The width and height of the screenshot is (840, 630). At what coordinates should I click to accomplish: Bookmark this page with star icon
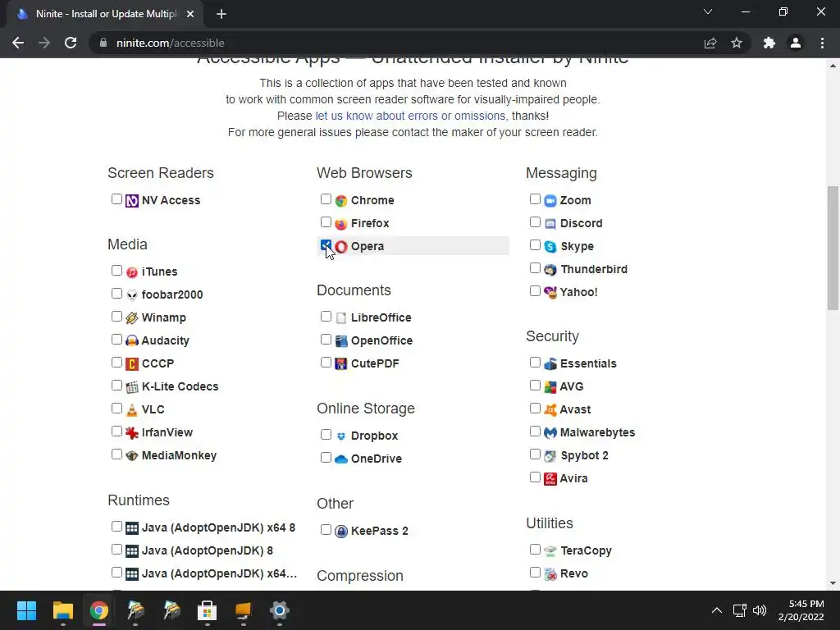(737, 43)
